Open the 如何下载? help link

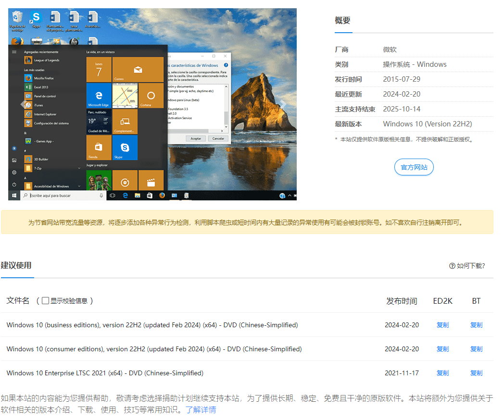[467, 266]
